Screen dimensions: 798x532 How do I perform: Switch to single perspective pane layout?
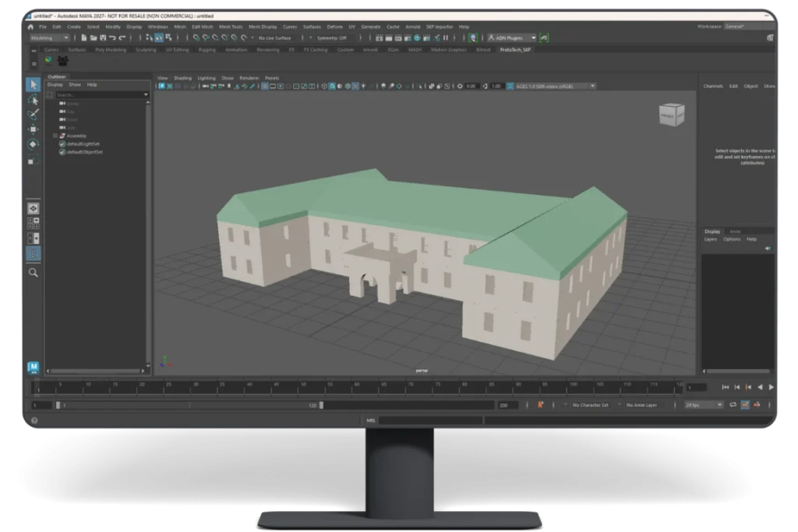pos(33,209)
